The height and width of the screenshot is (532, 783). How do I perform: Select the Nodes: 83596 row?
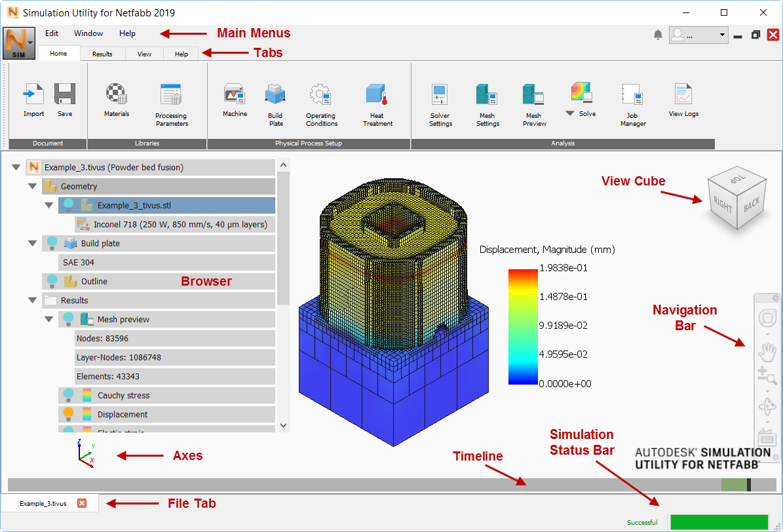pos(175,338)
